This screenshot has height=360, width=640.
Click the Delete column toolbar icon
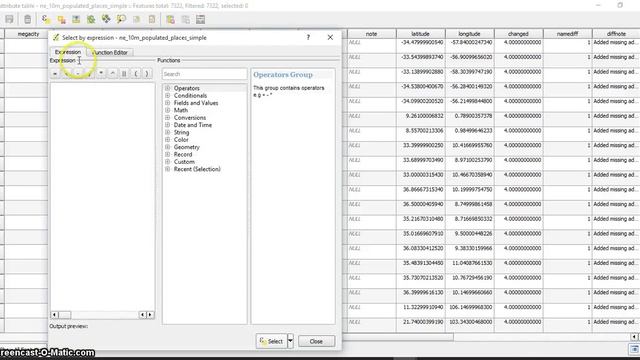point(185,19)
